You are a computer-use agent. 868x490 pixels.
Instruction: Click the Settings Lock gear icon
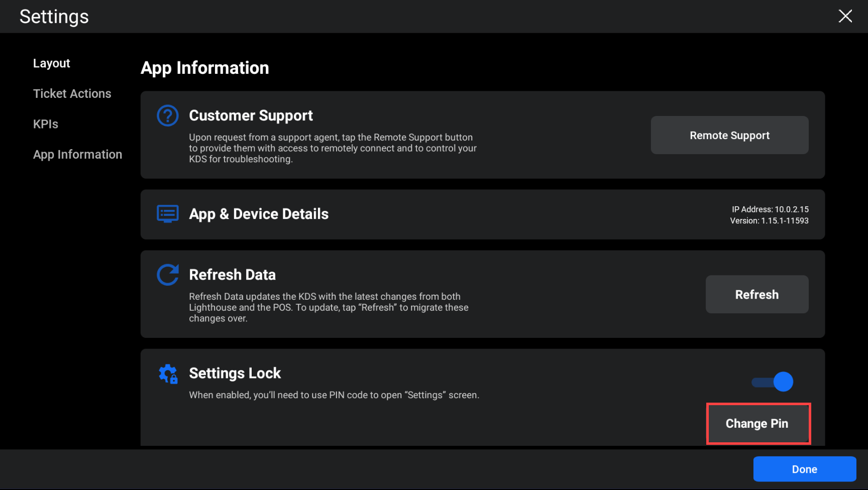[x=168, y=374]
